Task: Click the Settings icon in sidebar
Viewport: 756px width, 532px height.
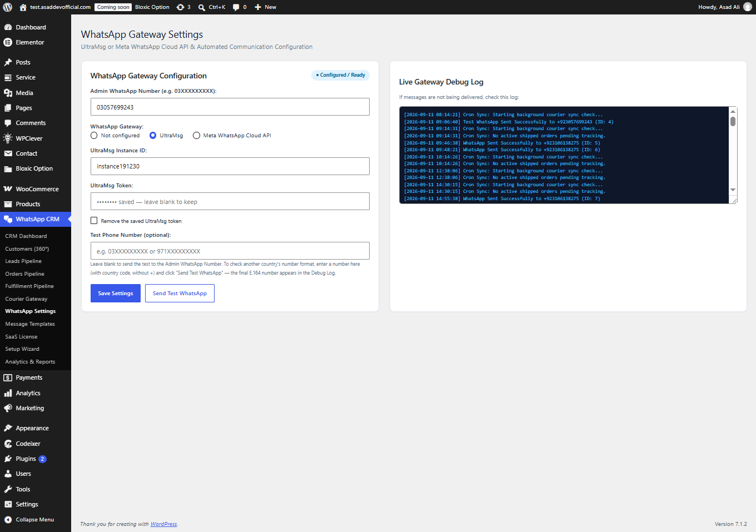Action: pos(8,504)
